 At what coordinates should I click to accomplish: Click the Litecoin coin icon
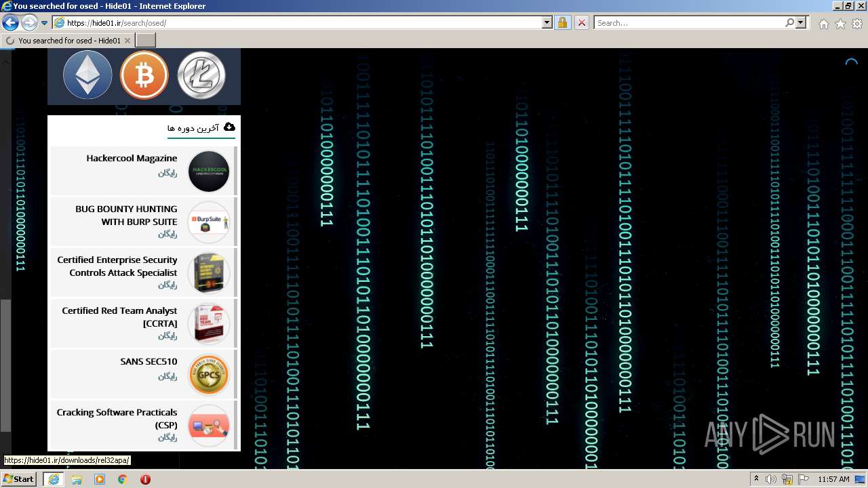click(x=201, y=75)
